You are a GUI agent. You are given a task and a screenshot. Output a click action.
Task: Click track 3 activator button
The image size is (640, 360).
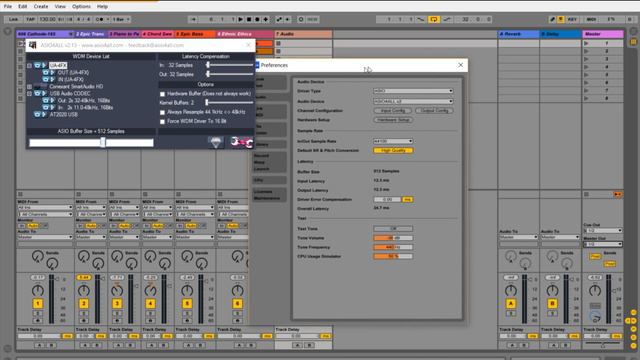coord(117,304)
